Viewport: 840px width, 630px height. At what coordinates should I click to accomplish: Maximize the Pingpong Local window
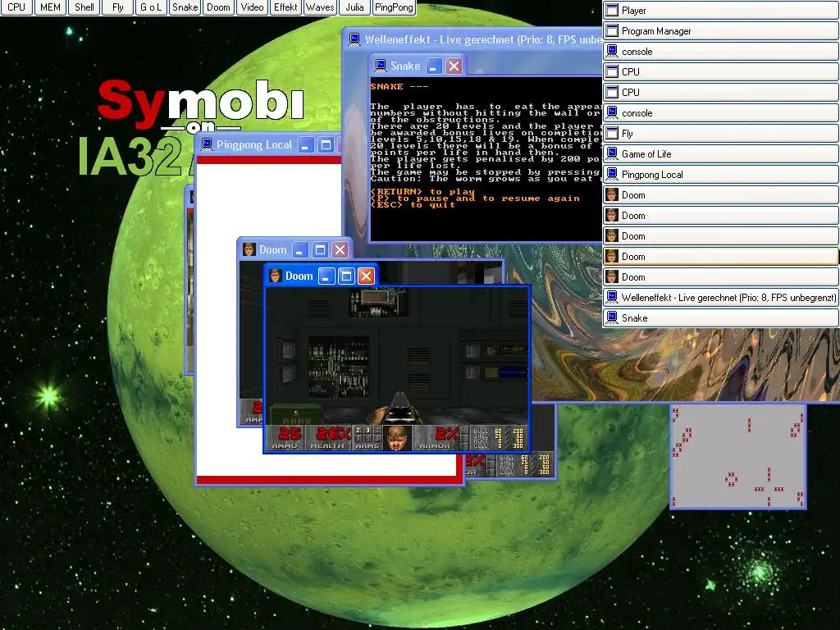[x=326, y=144]
